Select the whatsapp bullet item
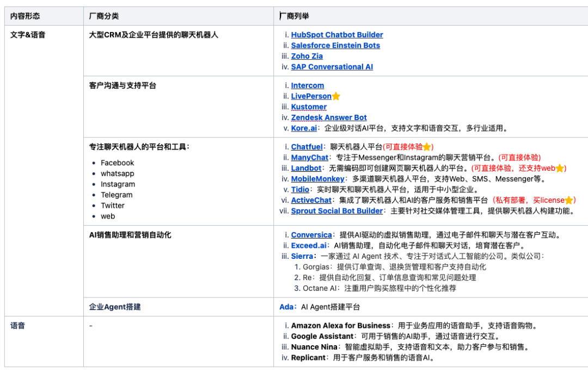Image resolution: width=588 pixels, height=373 pixels. pos(117,173)
